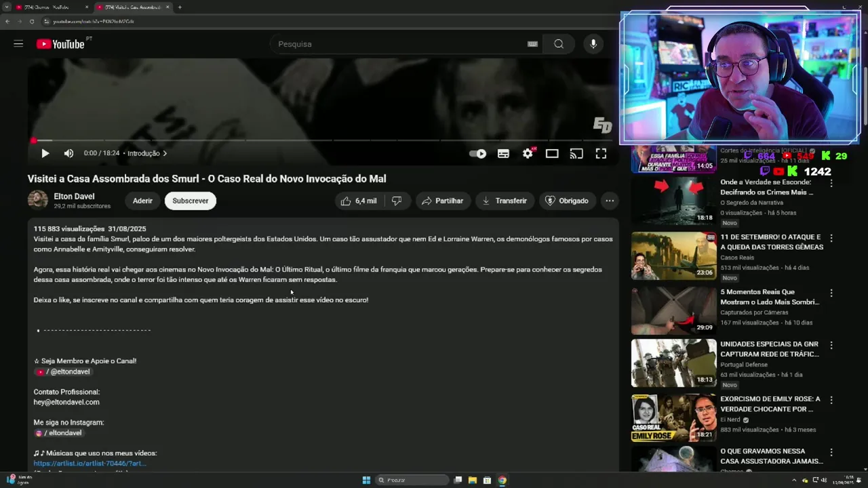Image resolution: width=868 pixels, height=488 pixels.
Task: Open Elton Davel channel name link
Action: 74,197
